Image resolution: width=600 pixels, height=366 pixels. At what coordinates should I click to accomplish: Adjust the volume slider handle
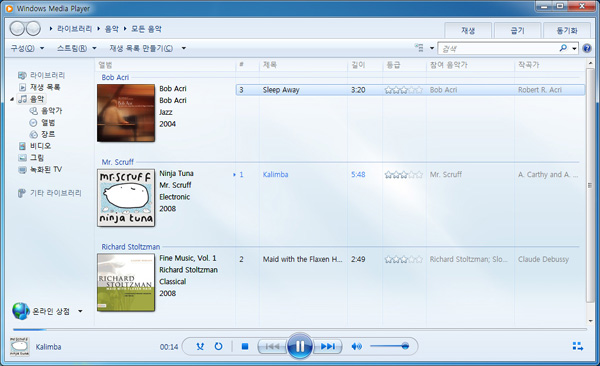pyautogui.click(x=405, y=346)
